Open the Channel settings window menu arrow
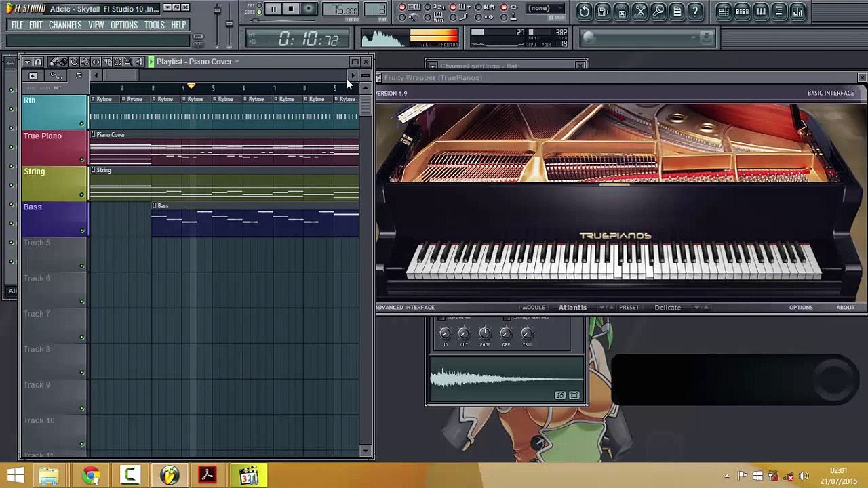The width and height of the screenshot is (868, 488). (432, 66)
